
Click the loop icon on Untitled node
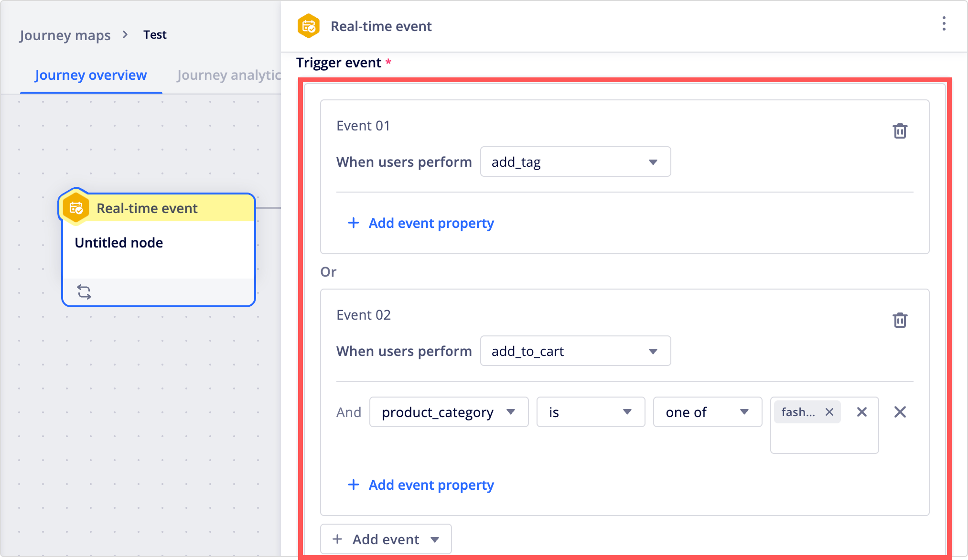(84, 291)
